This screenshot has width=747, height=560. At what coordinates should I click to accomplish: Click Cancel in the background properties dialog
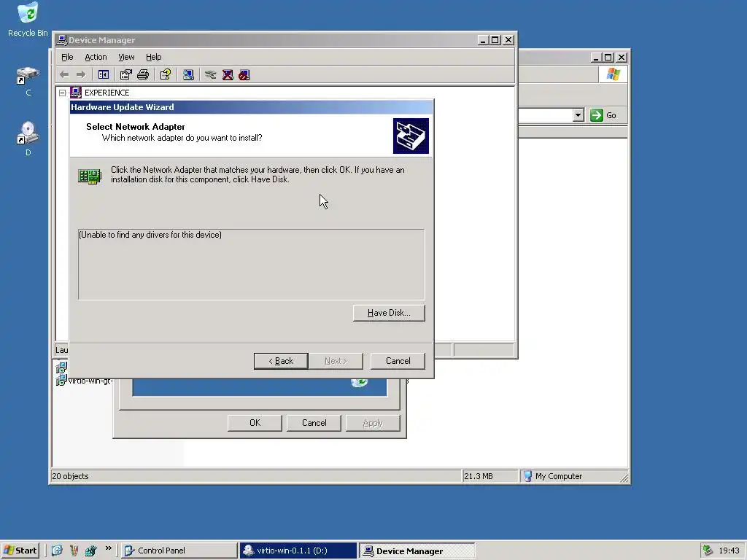click(x=314, y=423)
